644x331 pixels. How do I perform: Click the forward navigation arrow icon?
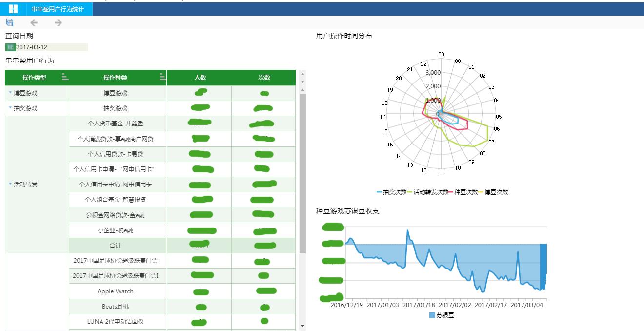58,22
